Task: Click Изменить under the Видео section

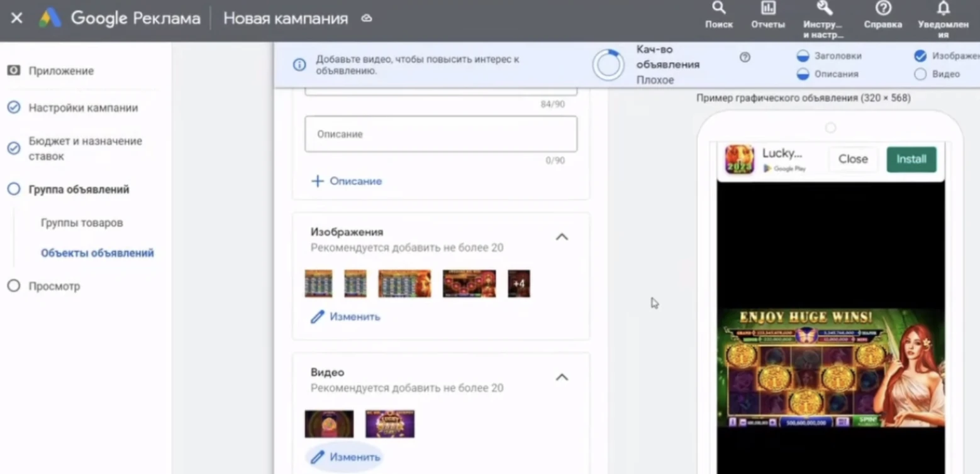Action: click(345, 457)
